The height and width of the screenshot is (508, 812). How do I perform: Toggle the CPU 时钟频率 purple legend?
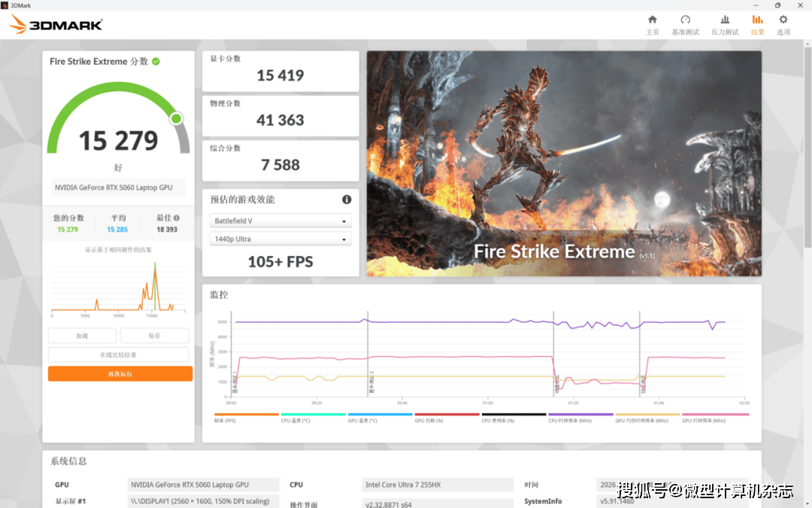click(x=580, y=418)
